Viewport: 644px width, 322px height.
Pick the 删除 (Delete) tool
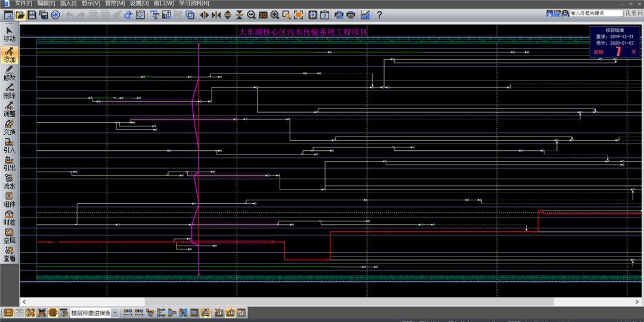10,91
